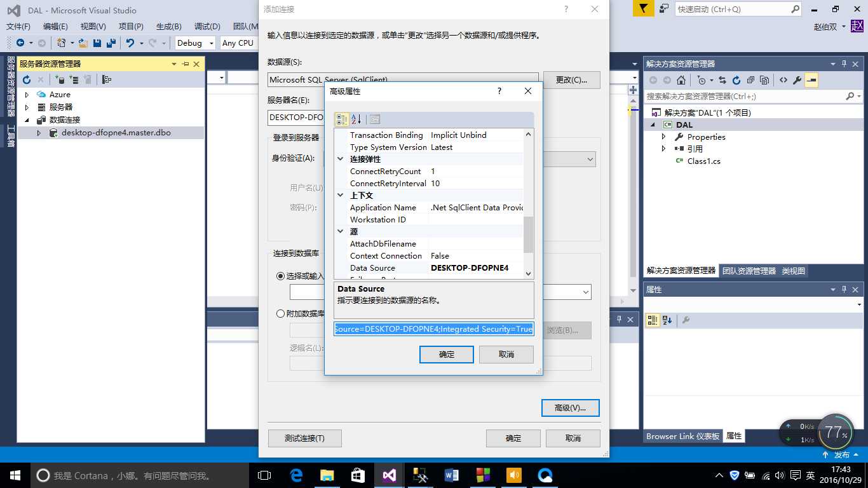The image size is (868, 488).
Task: Click View Code icon in Solution Explorer
Action: coord(783,80)
